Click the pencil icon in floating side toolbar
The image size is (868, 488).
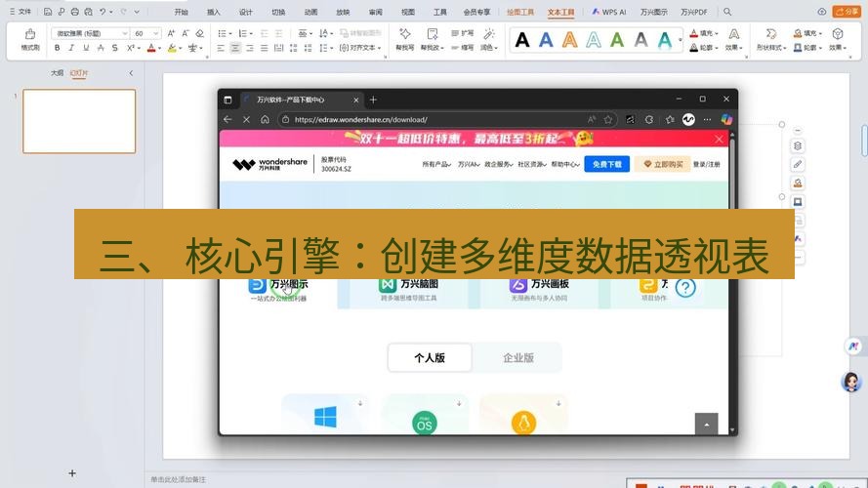pyautogui.click(x=797, y=164)
